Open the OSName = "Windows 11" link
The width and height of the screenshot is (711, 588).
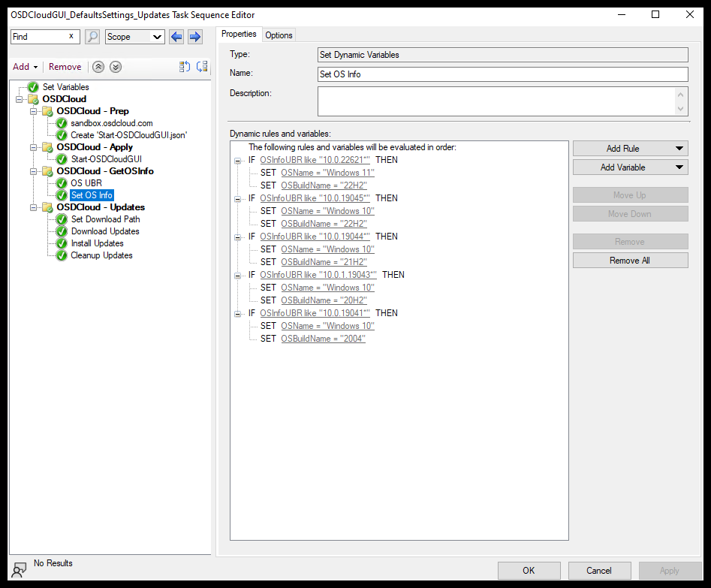coord(327,172)
